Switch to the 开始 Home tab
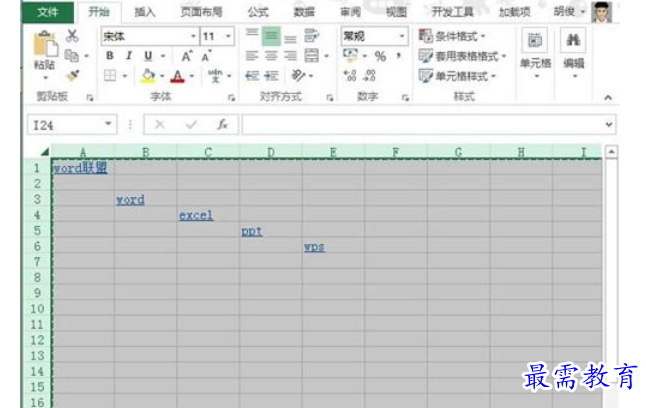Viewport: 646px width, 408px height. 99,12
